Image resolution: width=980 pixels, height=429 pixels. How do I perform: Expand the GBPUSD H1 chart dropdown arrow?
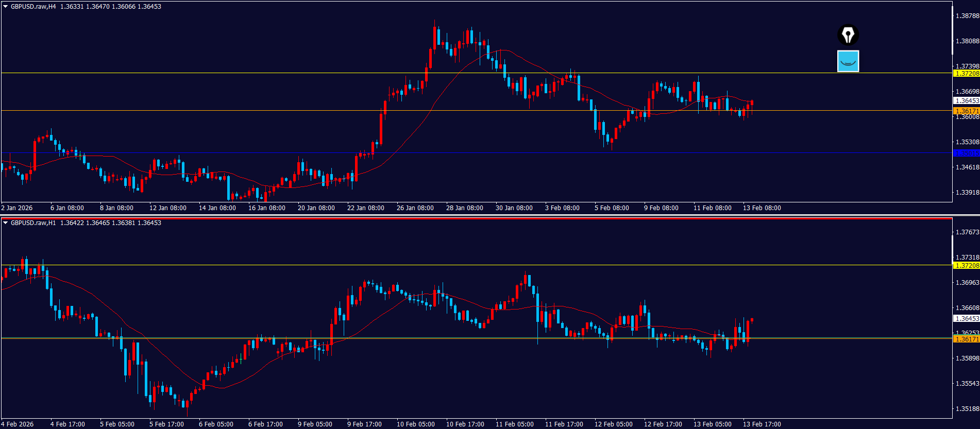point(5,223)
